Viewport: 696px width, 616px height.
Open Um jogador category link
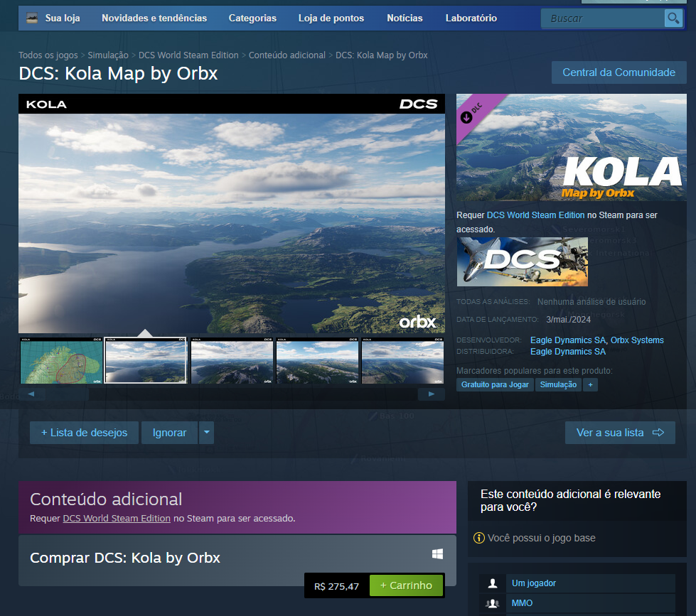[x=533, y=583]
